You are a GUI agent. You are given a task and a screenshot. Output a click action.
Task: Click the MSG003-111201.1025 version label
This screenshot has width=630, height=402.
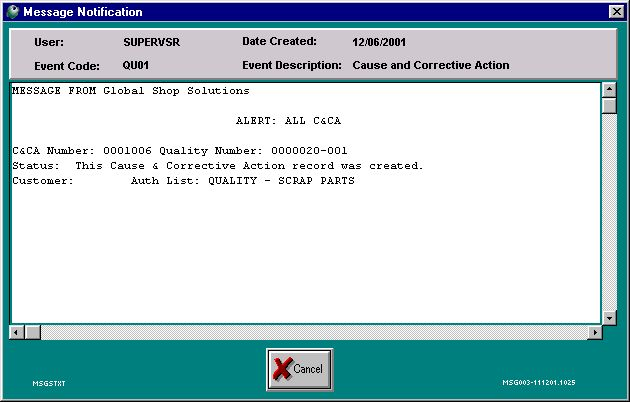[x=539, y=383]
